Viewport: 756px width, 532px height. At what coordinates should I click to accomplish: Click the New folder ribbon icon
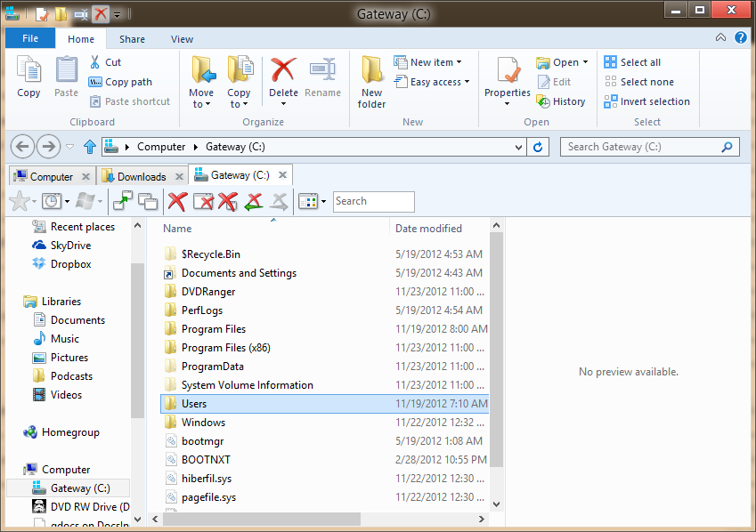(371, 69)
